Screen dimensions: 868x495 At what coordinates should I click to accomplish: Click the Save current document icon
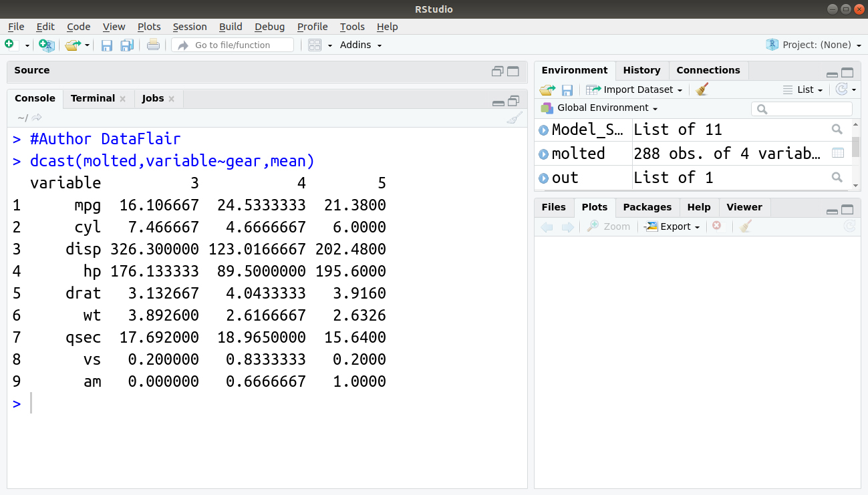click(107, 45)
